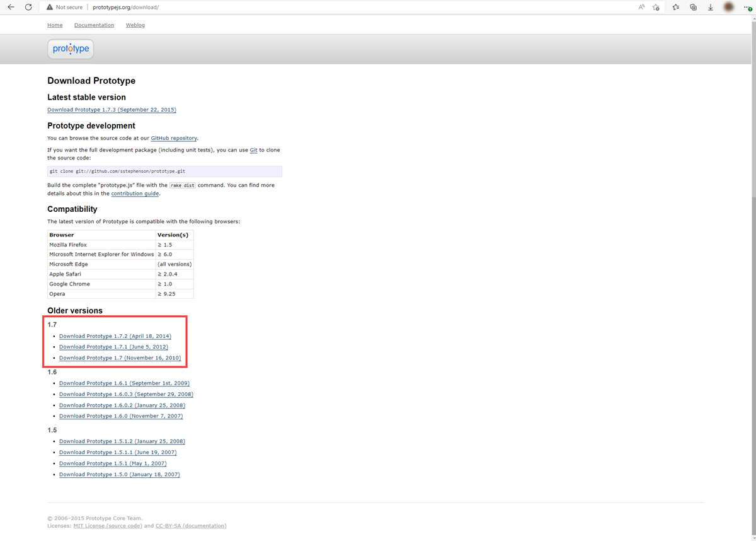The width and height of the screenshot is (756, 541).
Task: Open the contribution guide link
Action: (135, 194)
